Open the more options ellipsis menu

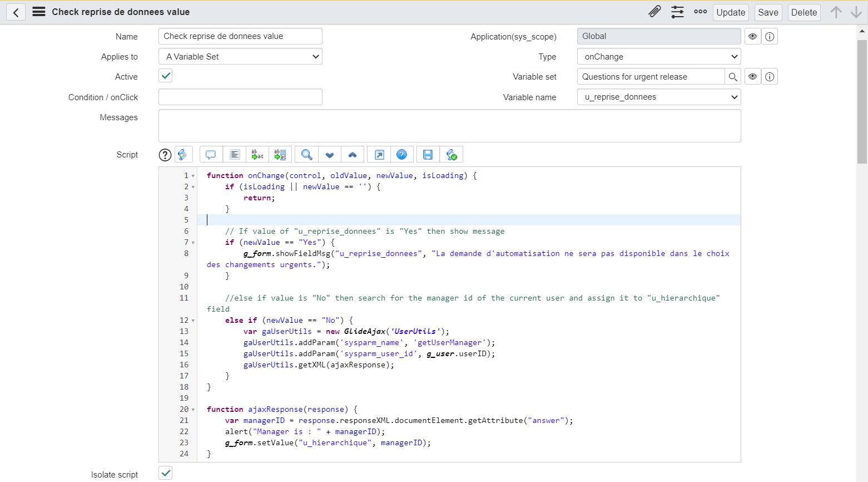[x=701, y=12]
